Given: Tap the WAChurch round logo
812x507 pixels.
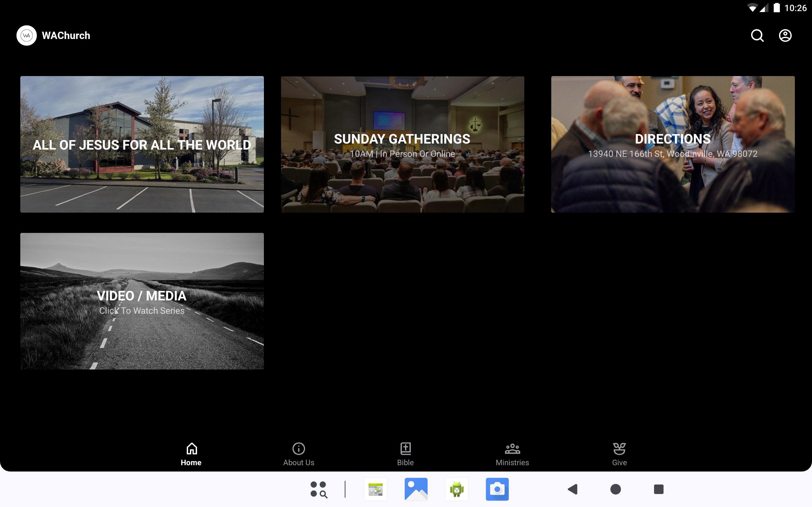Looking at the screenshot, I should tap(27, 35).
